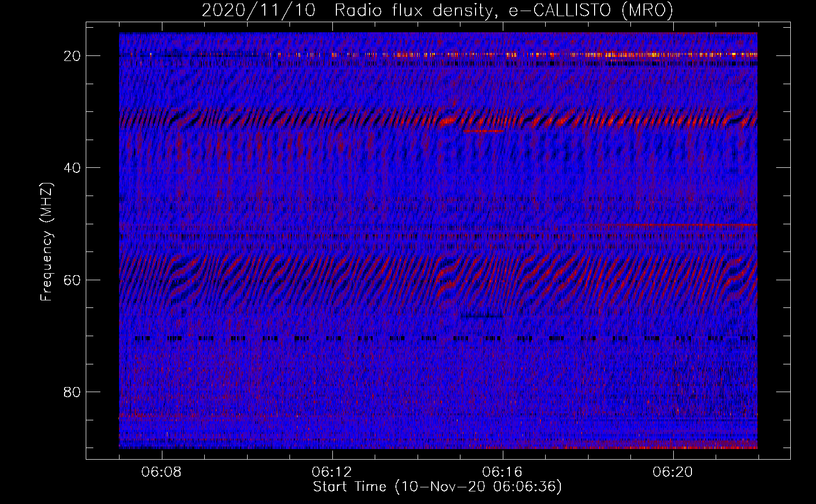Click the 60 MHz frequency tick label
The height and width of the screenshot is (504, 816).
tap(72, 280)
